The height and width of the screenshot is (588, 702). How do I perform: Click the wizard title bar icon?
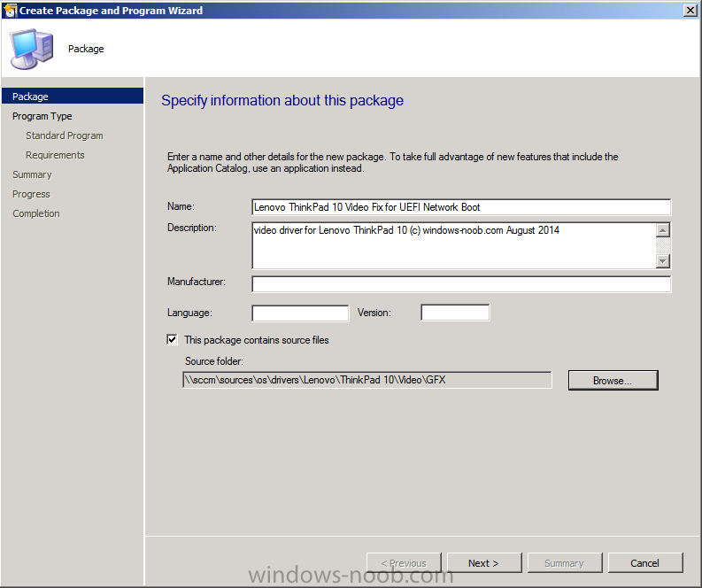10,11
